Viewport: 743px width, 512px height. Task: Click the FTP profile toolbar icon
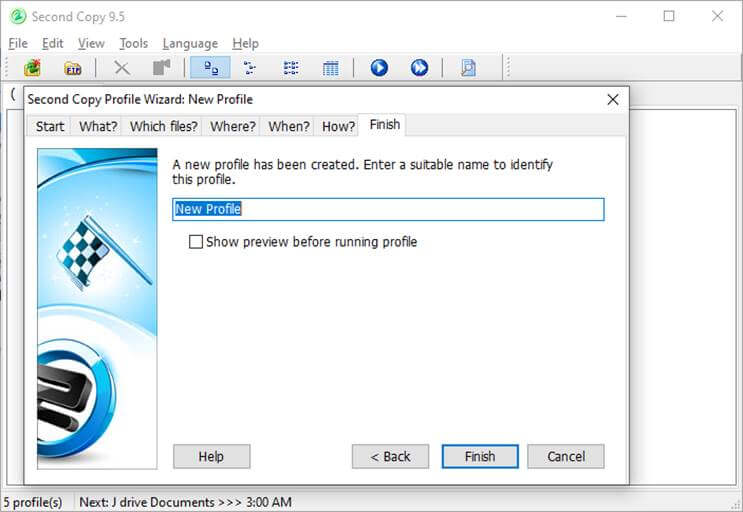click(72, 68)
